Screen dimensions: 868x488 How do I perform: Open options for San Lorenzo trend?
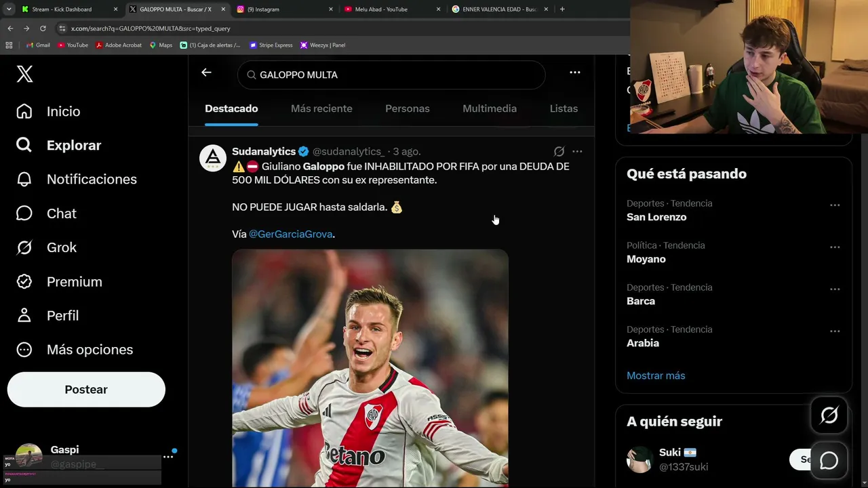click(835, 205)
